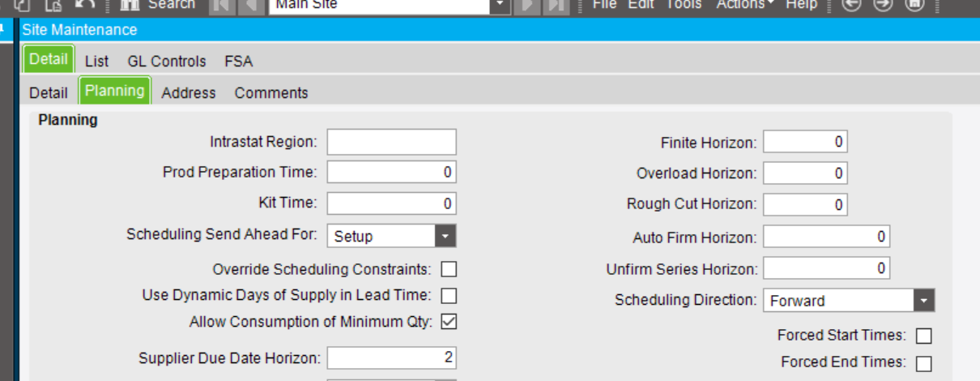Open Scheduling Send Ahead For dropdown

[445, 236]
